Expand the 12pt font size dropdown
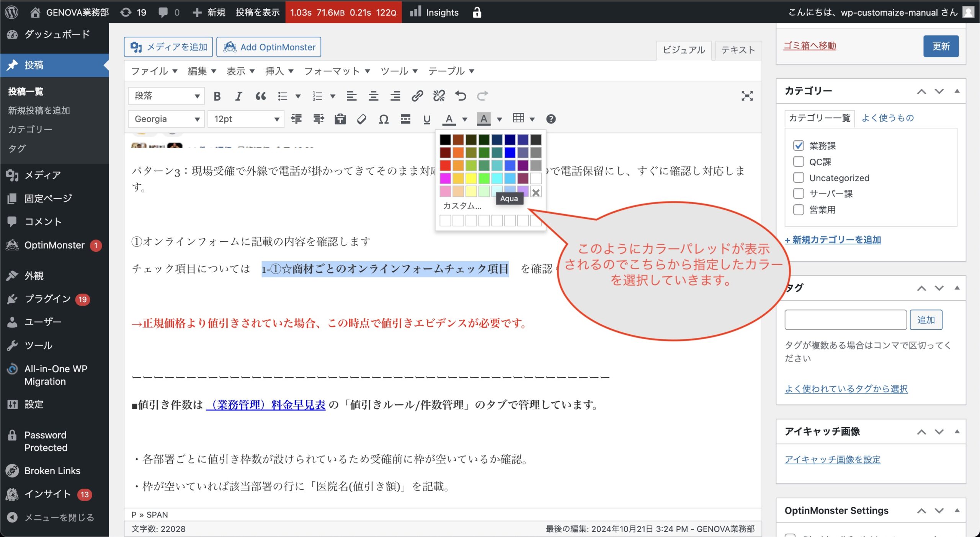 point(246,119)
